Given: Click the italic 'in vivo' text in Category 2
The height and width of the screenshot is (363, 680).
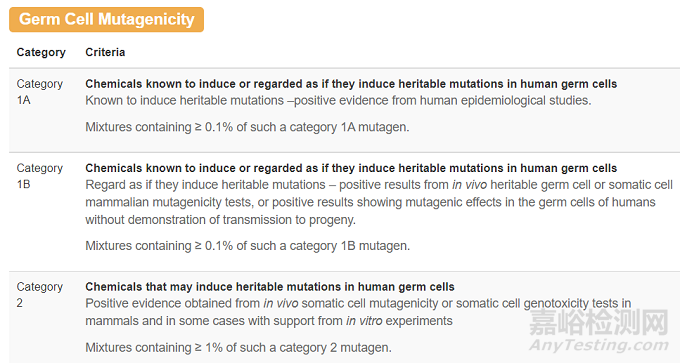Looking at the screenshot, I should pyautogui.click(x=281, y=303).
